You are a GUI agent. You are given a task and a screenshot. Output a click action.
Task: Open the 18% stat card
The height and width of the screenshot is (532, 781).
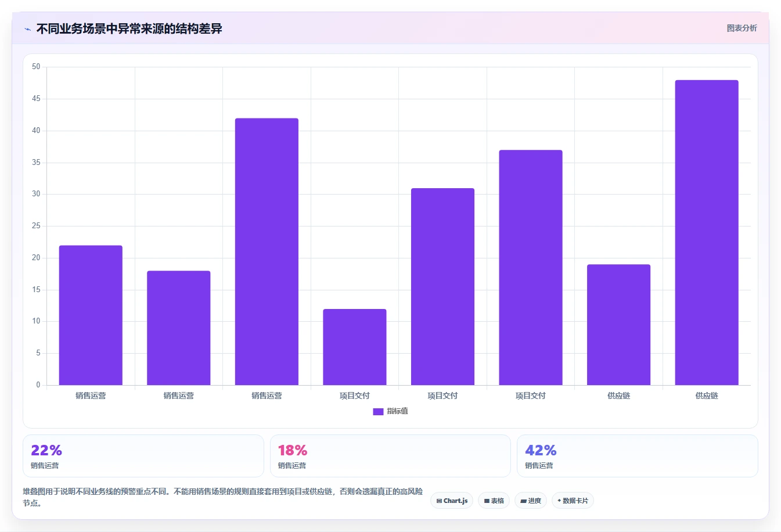click(x=390, y=456)
